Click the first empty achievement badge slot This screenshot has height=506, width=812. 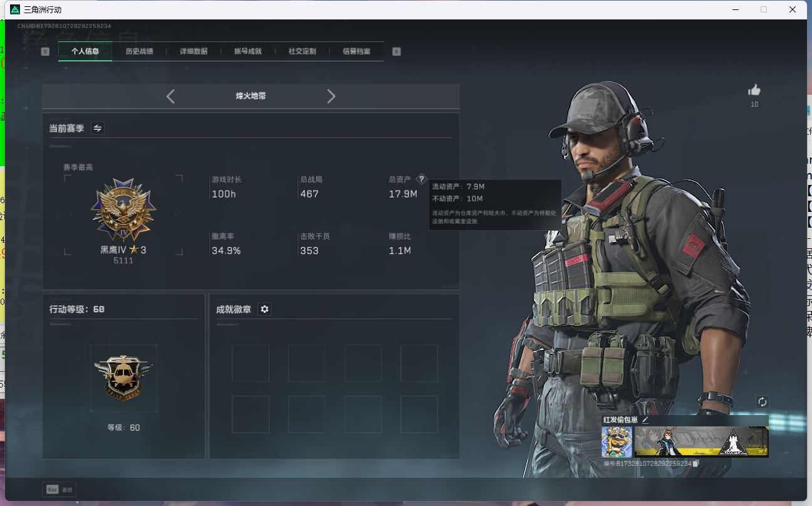(x=251, y=363)
